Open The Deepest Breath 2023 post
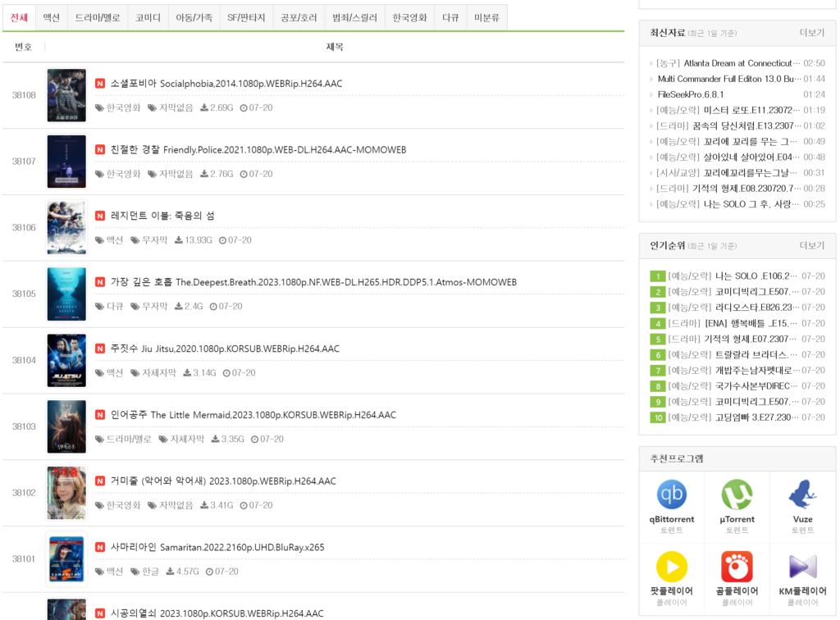 pyautogui.click(x=313, y=282)
